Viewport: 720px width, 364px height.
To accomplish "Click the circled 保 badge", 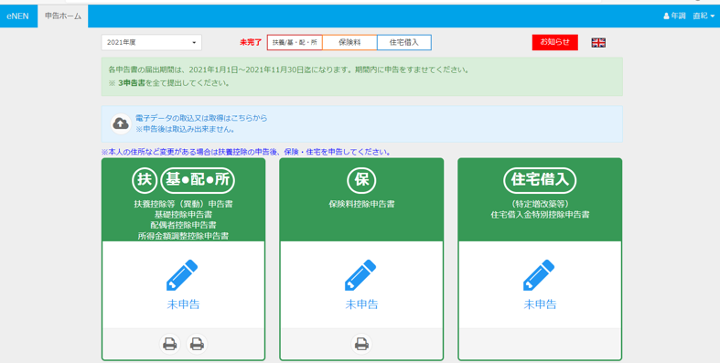I will [361, 180].
